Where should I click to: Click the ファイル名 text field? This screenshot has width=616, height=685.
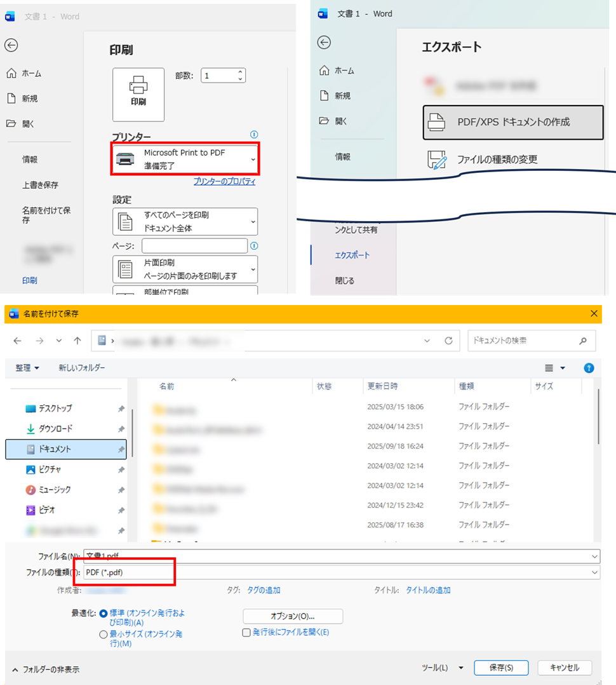tap(342, 556)
